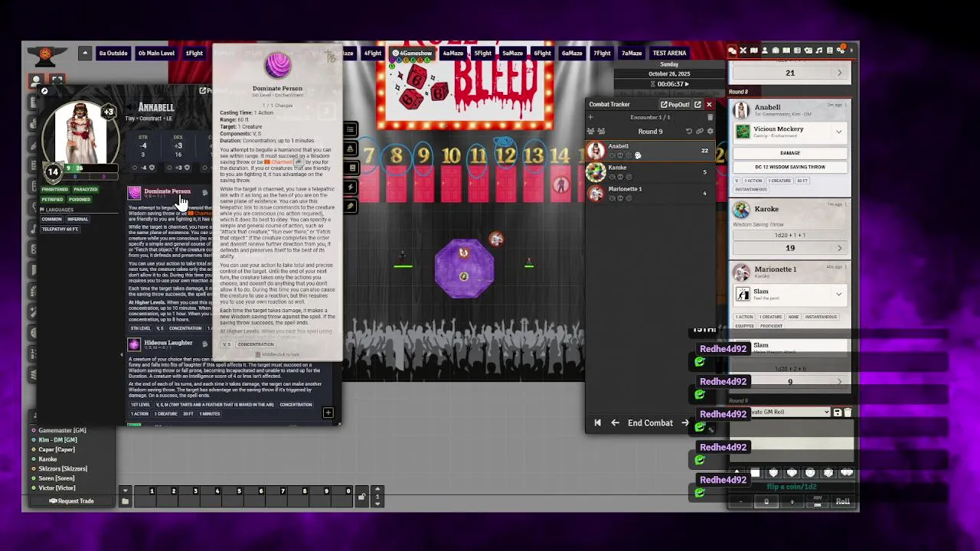Advance to the next turn arrow

click(x=685, y=422)
